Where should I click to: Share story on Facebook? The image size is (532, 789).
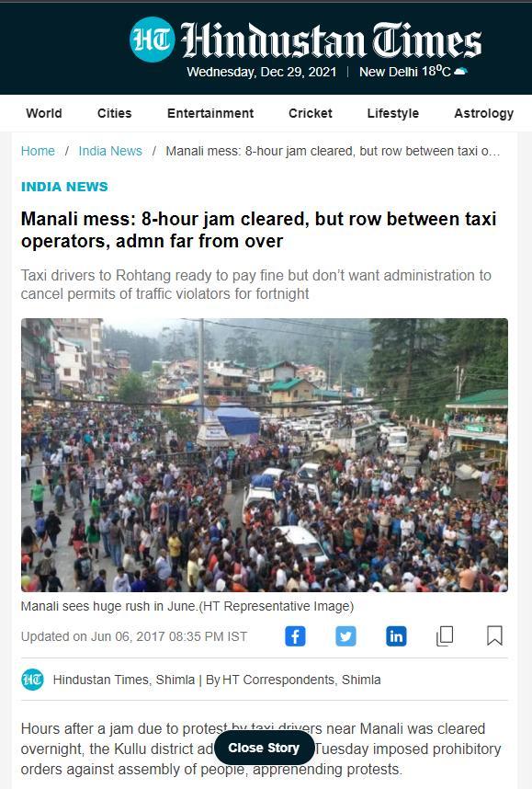point(295,636)
